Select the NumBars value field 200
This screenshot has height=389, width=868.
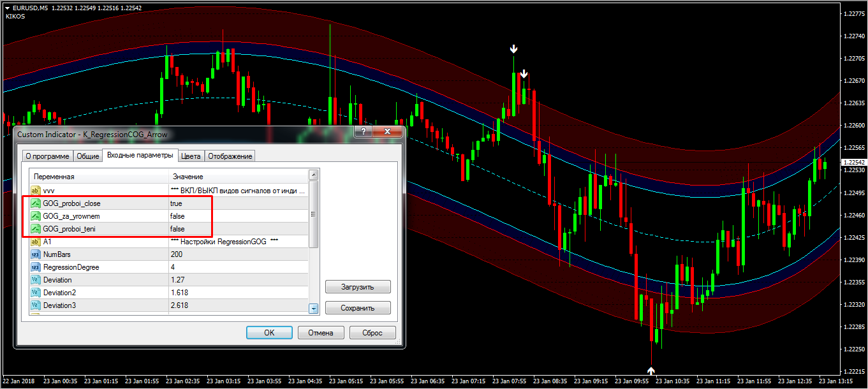point(177,254)
